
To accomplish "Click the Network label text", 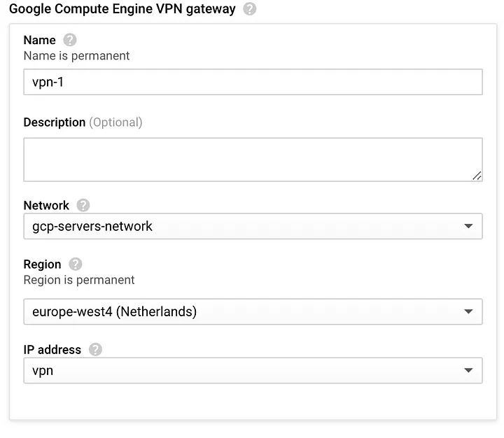I will tap(46, 205).
